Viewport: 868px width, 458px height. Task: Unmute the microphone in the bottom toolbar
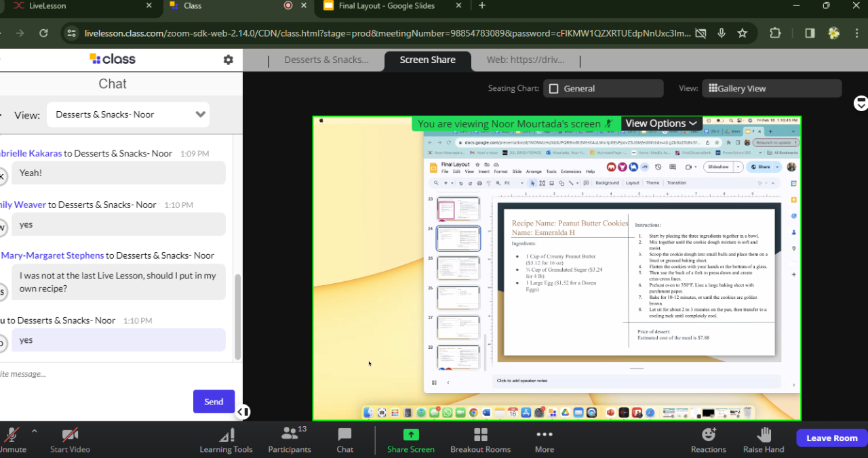12,440
